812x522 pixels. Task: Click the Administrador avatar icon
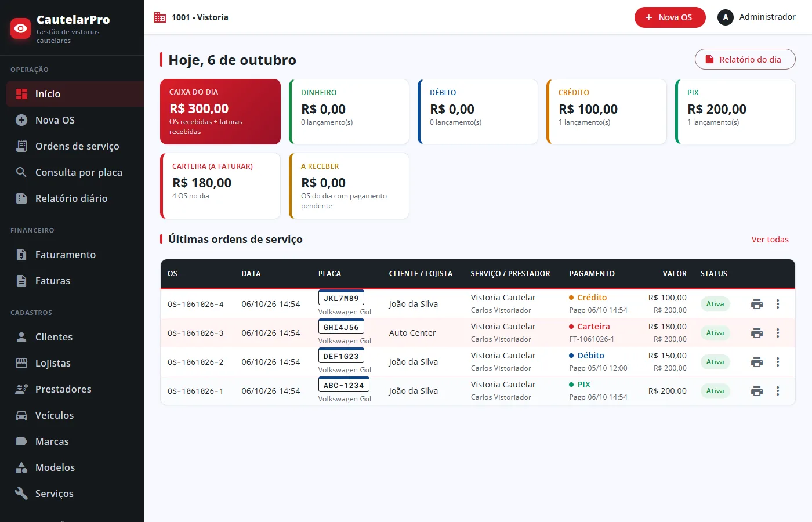[x=726, y=17]
